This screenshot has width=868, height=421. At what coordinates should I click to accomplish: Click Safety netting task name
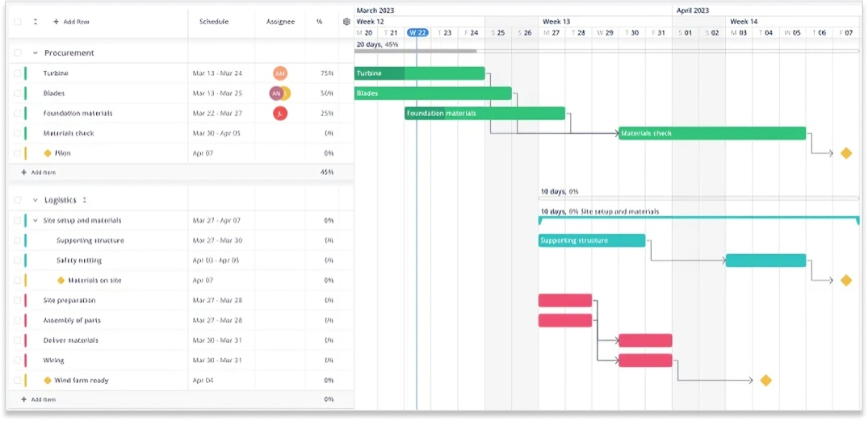pyautogui.click(x=79, y=261)
